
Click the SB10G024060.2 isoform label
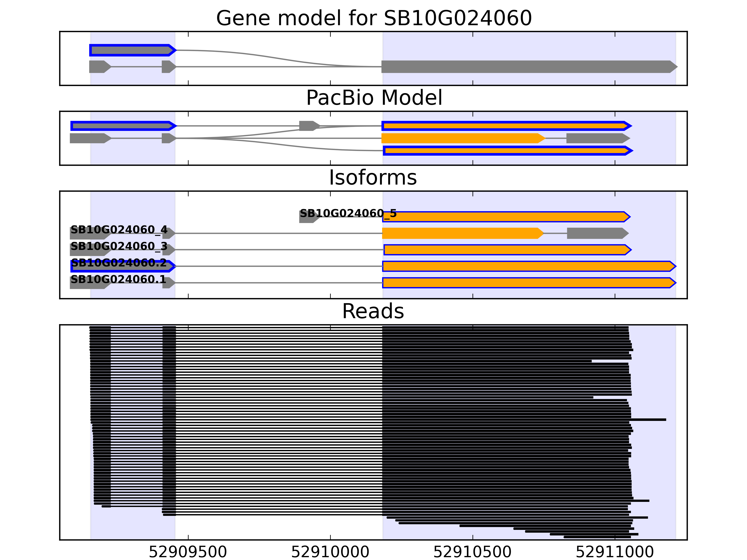coord(119,262)
